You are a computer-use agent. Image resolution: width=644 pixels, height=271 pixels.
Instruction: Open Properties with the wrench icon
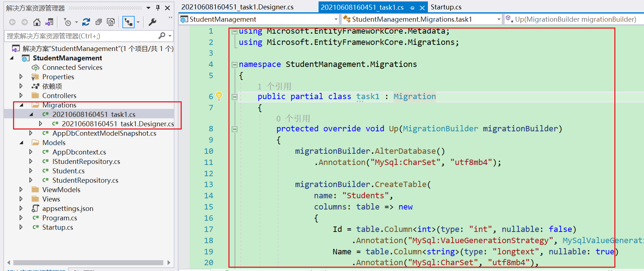click(152, 22)
